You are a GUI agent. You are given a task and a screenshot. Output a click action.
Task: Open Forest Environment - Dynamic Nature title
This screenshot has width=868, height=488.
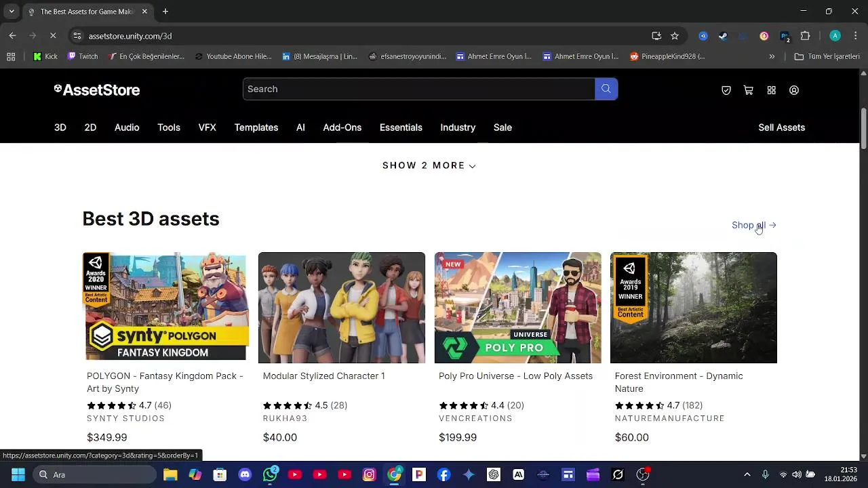click(x=679, y=382)
